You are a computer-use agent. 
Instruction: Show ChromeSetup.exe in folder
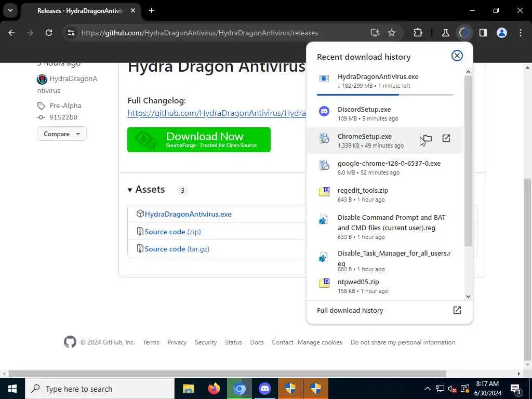(x=428, y=138)
